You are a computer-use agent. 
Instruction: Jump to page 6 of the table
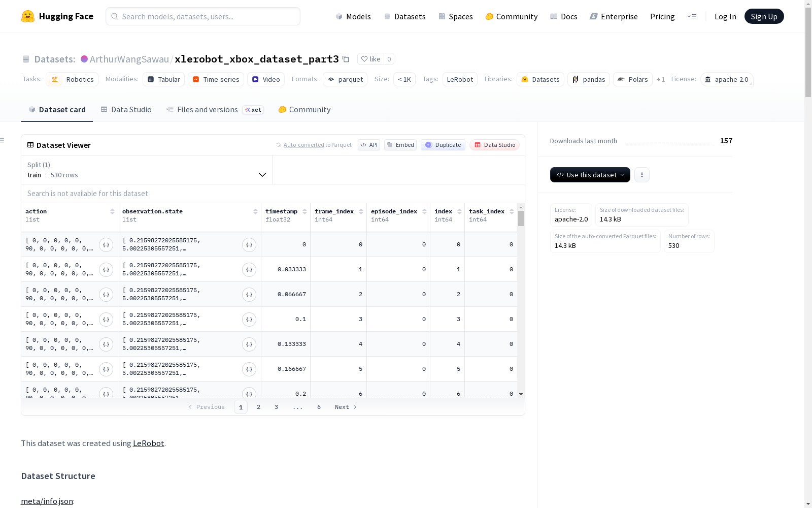[319, 407]
